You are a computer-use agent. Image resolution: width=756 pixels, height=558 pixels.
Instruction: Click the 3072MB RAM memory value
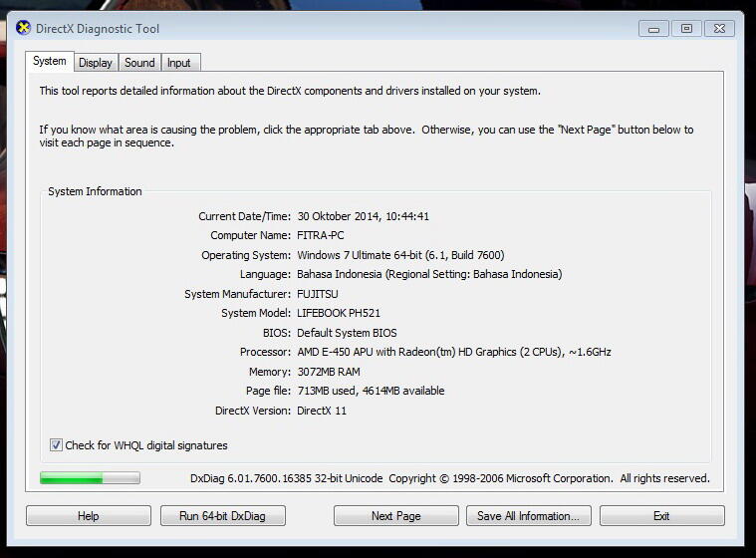tap(329, 372)
